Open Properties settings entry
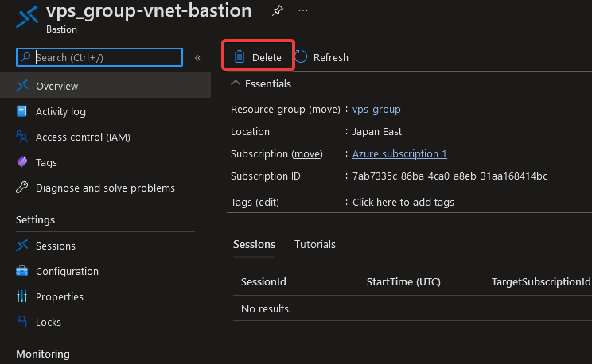 (x=105, y=296)
